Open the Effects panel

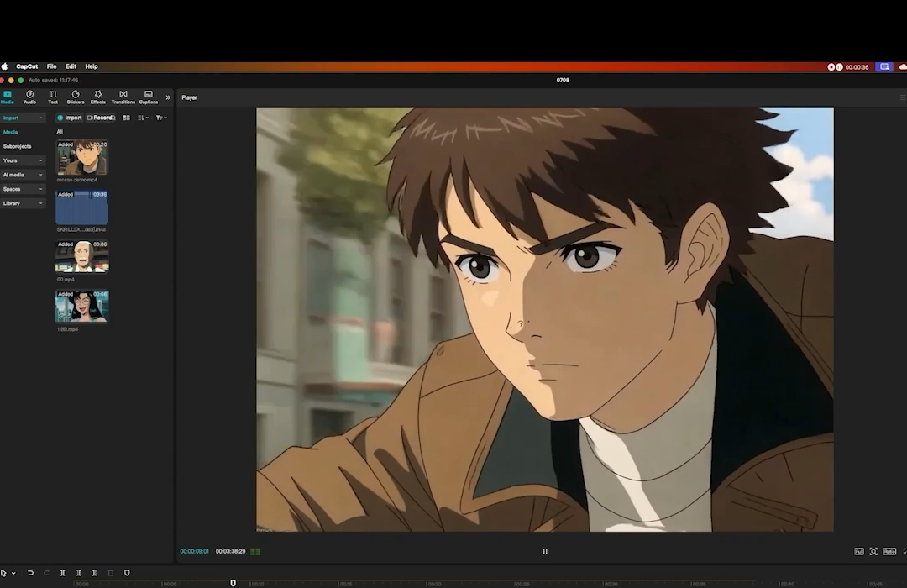(98, 97)
